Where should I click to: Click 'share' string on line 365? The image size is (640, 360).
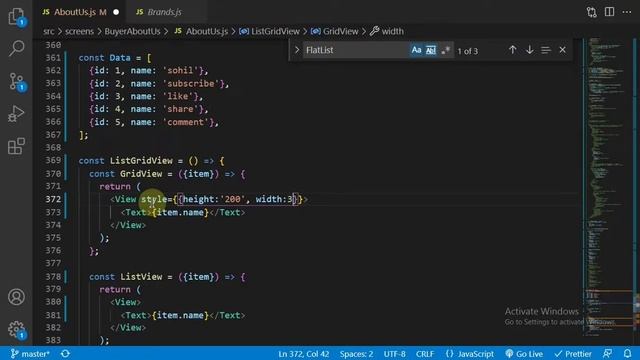pyautogui.click(x=181, y=109)
